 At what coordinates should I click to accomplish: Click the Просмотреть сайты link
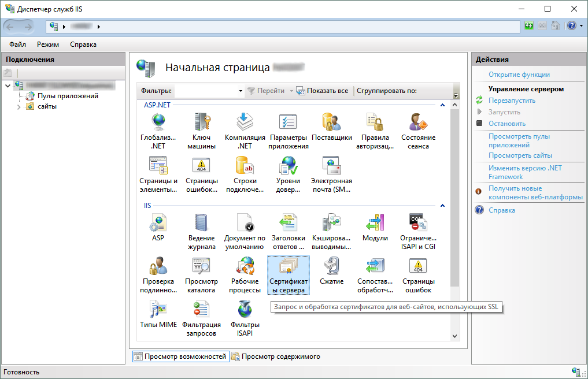520,155
